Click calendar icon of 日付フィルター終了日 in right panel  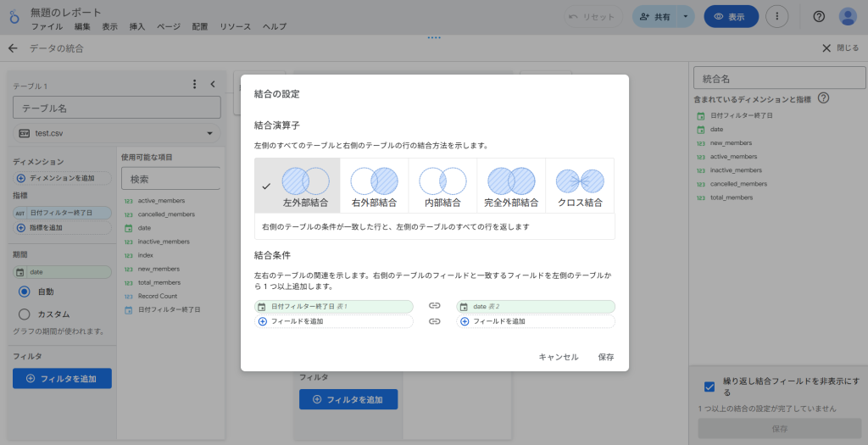(701, 115)
